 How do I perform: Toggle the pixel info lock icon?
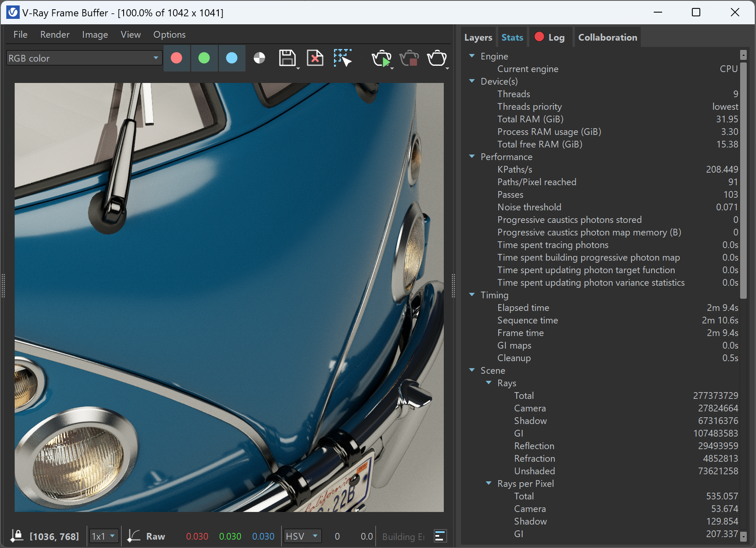click(17, 536)
